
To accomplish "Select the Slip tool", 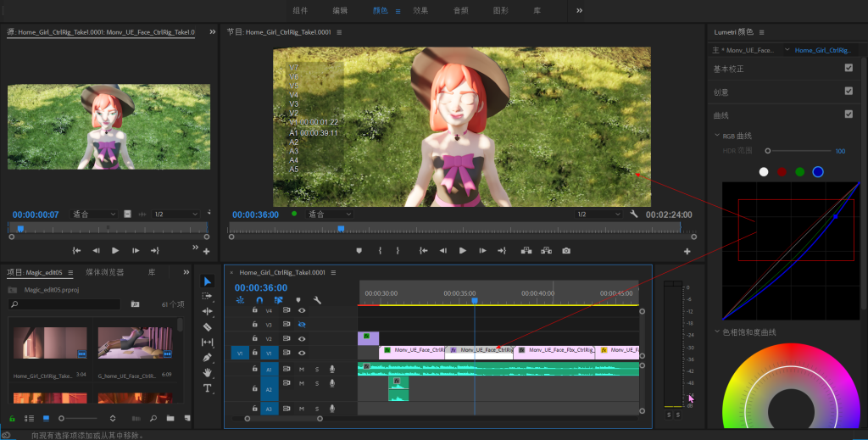I will pyautogui.click(x=207, y=342).
